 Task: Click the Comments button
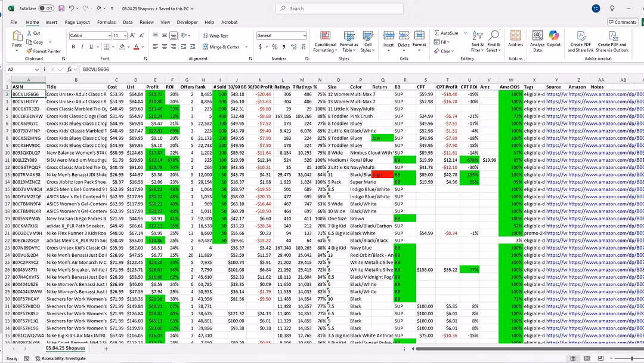[x=623, y=22]
